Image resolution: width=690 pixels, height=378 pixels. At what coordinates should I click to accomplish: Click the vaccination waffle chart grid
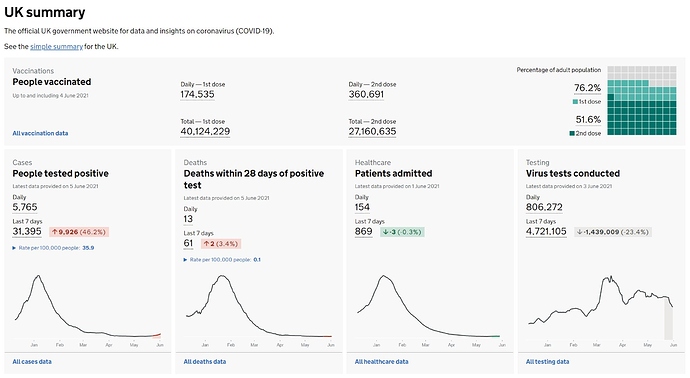(642, 101)
